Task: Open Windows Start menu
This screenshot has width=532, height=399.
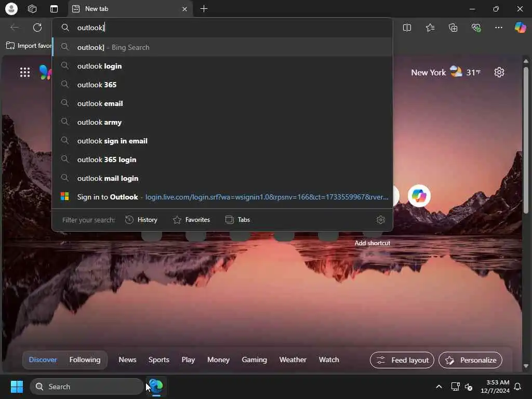Action: pyautogui.click(x=17, y=387)
